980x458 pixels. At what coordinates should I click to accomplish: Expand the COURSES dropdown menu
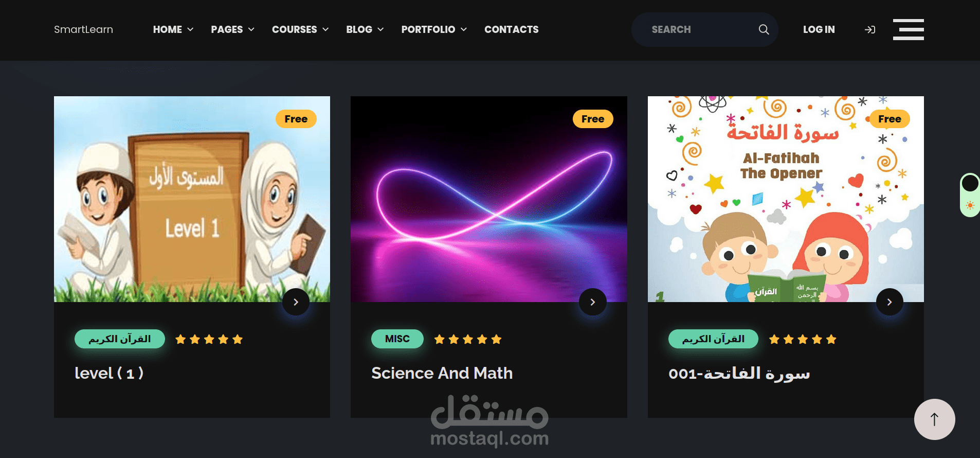(x=300, y=29)
